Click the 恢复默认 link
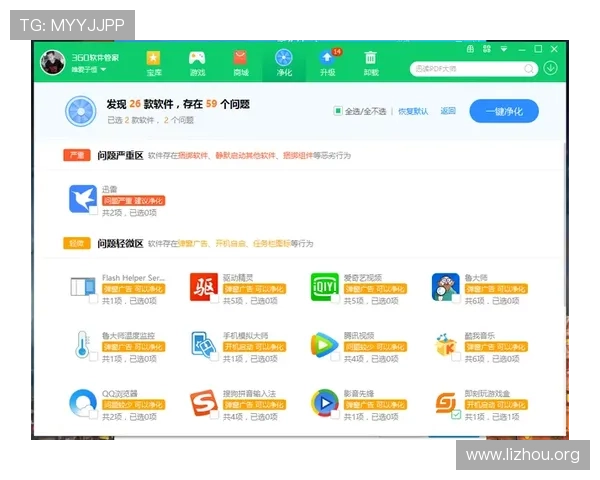The height and width of the screenshot is (480, 600). 413,111
